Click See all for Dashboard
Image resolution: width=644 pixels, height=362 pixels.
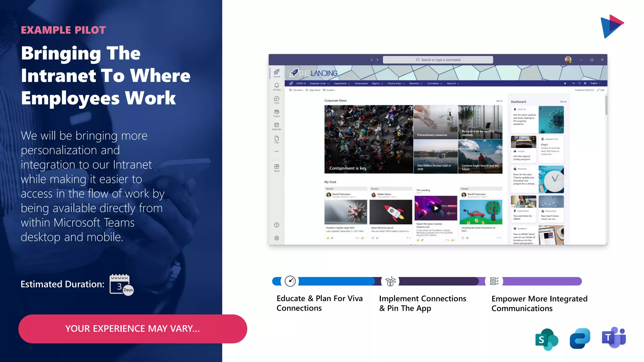(x=563, y=102)
